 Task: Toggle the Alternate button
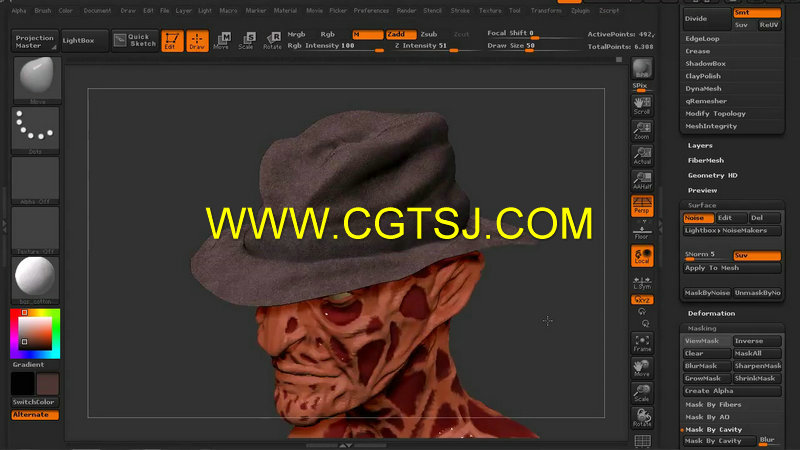coord(35,415)
